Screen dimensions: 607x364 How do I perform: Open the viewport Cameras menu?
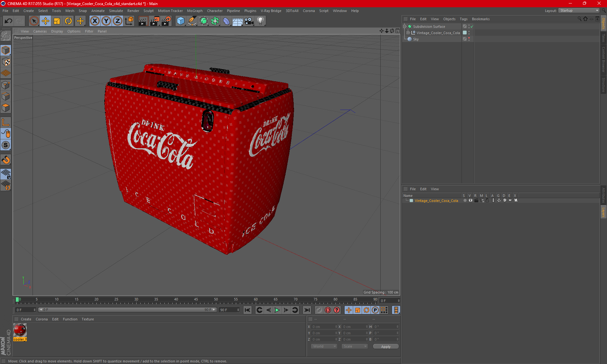click(40, 31)
